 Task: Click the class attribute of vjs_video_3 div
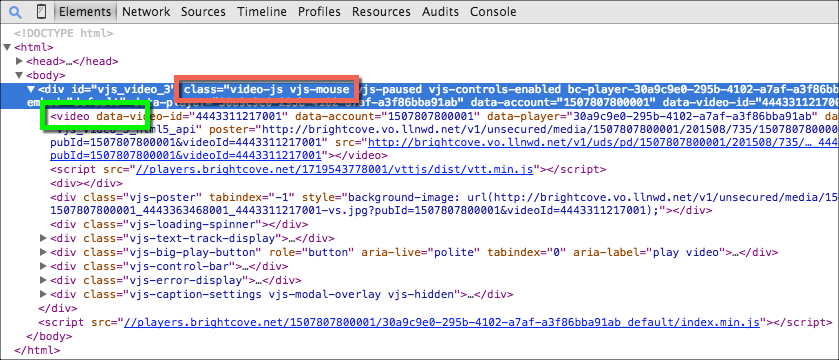click(x=268, y=89)
